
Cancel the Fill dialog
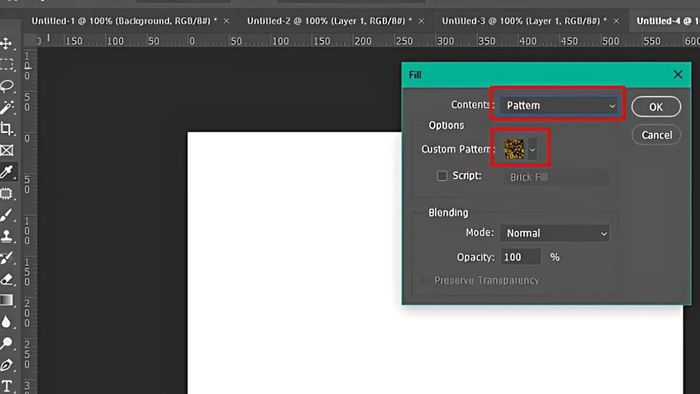(x=656, y=135)
